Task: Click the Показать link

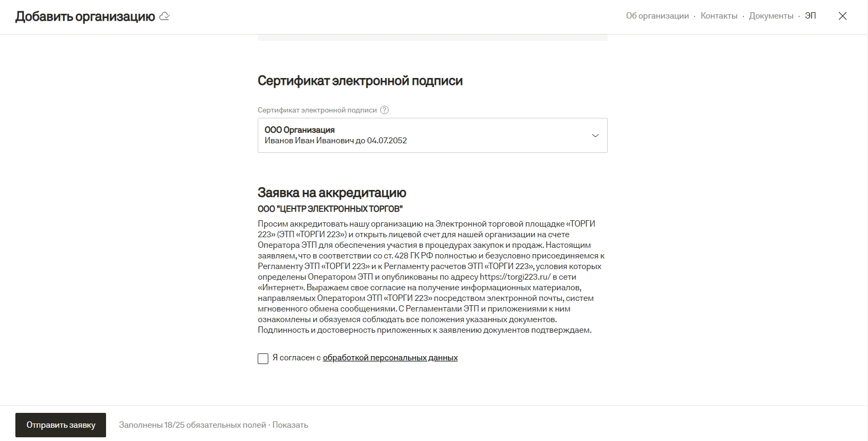Action: pos(290,425)
